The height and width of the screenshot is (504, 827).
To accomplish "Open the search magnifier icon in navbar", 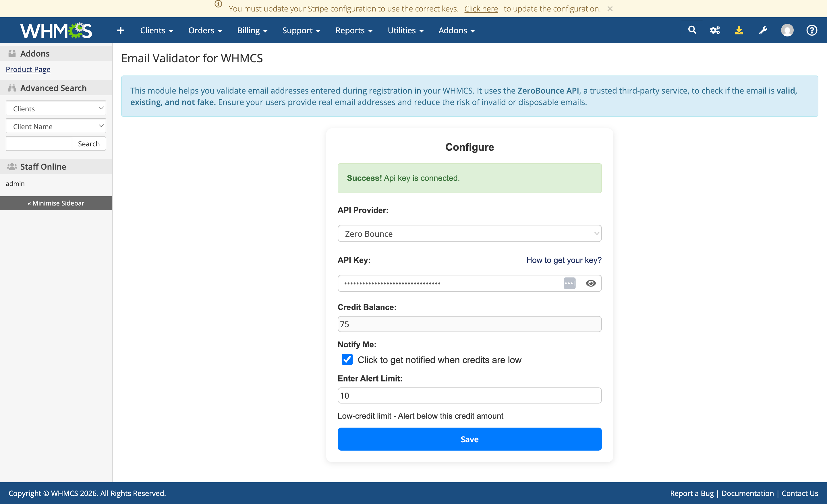I will [692, 30].
